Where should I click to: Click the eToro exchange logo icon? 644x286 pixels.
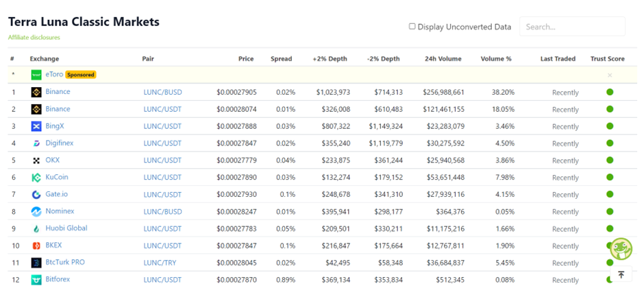pyautogui.click(x=36, y=75)
